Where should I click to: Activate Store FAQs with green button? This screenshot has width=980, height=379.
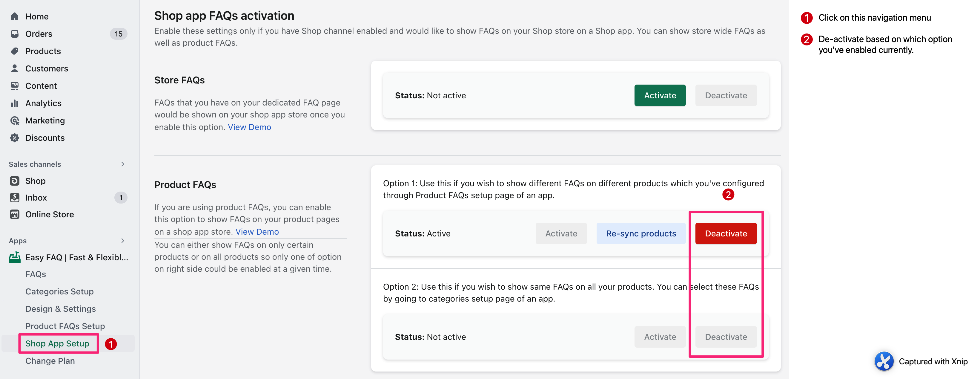pyautogui.click(x=660, y=96)
